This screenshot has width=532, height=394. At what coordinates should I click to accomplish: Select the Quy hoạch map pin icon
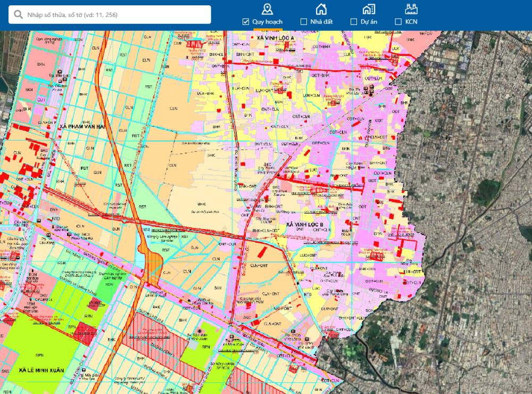click(x=267, y=9)
